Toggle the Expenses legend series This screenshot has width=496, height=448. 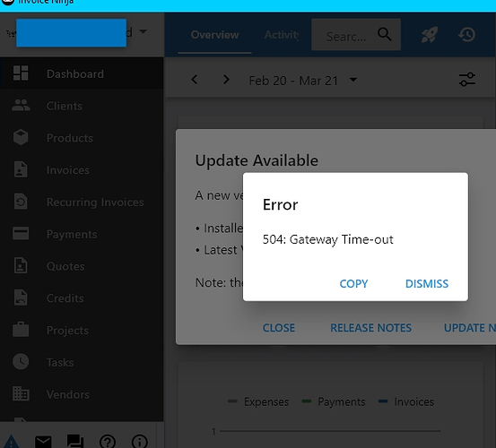coord(258,401)
